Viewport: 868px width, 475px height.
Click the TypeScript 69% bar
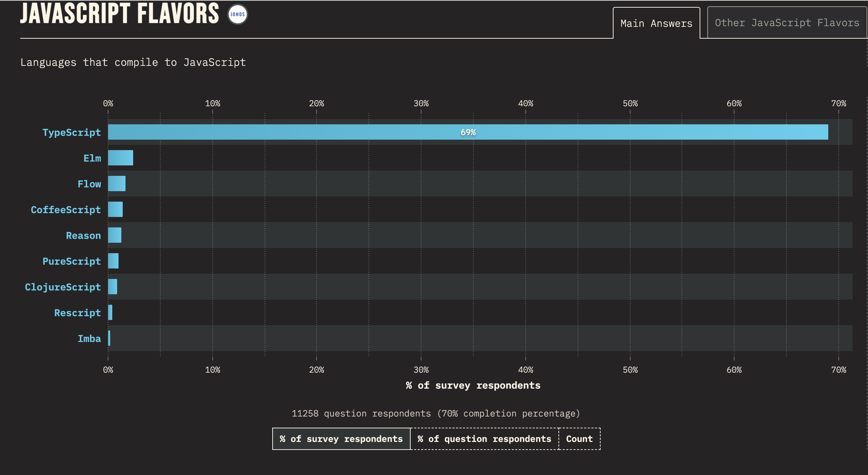[x=468, y=132]
